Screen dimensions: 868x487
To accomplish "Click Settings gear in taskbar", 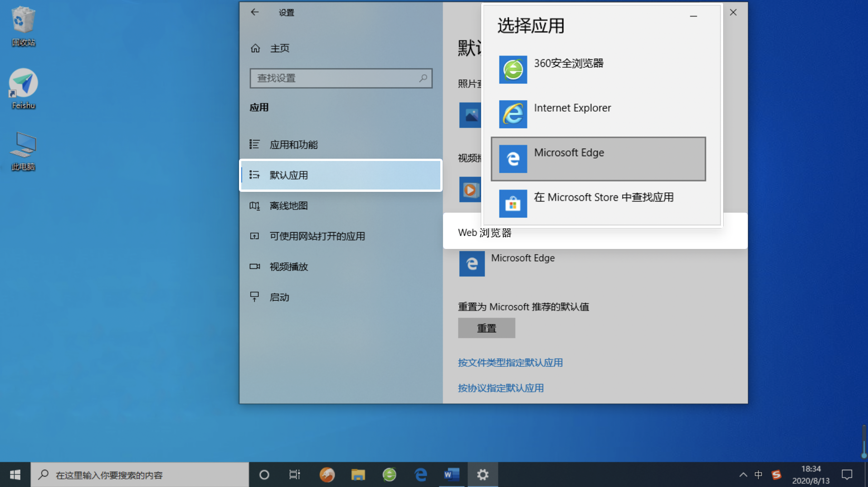I will 483,475.
